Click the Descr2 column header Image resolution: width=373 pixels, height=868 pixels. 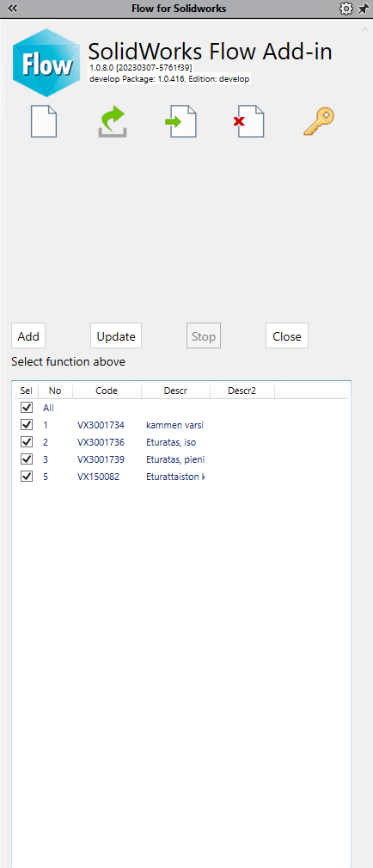(x=242, y=391)
